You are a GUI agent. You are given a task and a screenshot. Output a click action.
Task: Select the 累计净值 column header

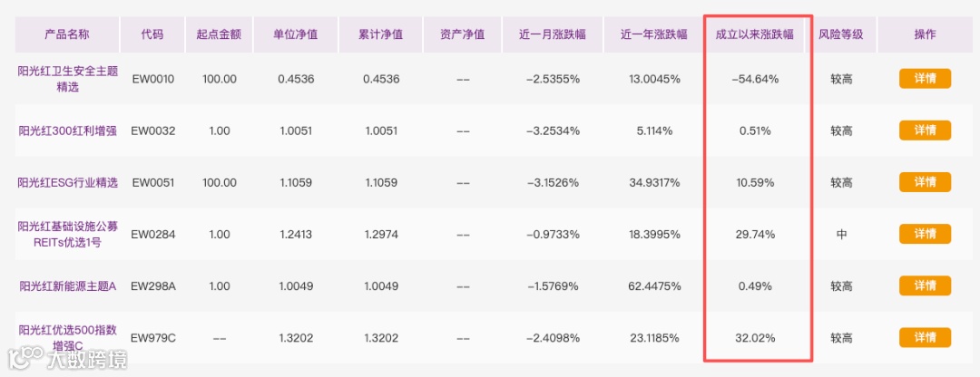point(380,34)
